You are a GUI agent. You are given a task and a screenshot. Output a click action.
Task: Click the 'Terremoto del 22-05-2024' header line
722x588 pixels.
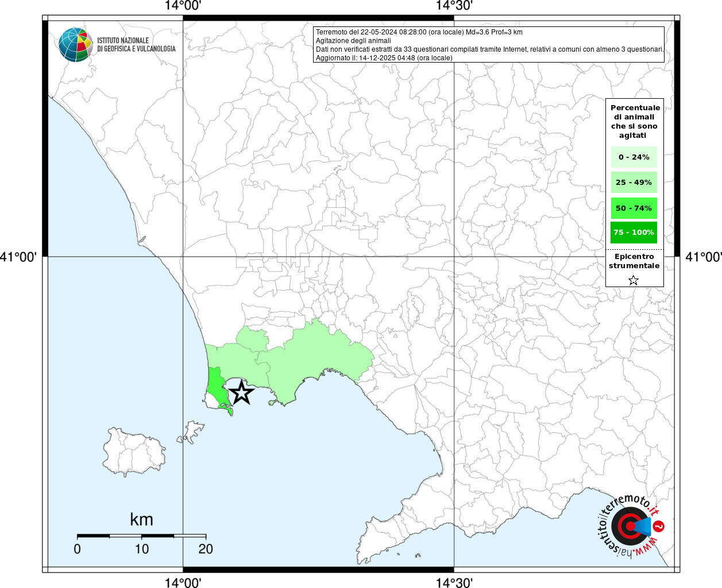[x=419, y=32]
